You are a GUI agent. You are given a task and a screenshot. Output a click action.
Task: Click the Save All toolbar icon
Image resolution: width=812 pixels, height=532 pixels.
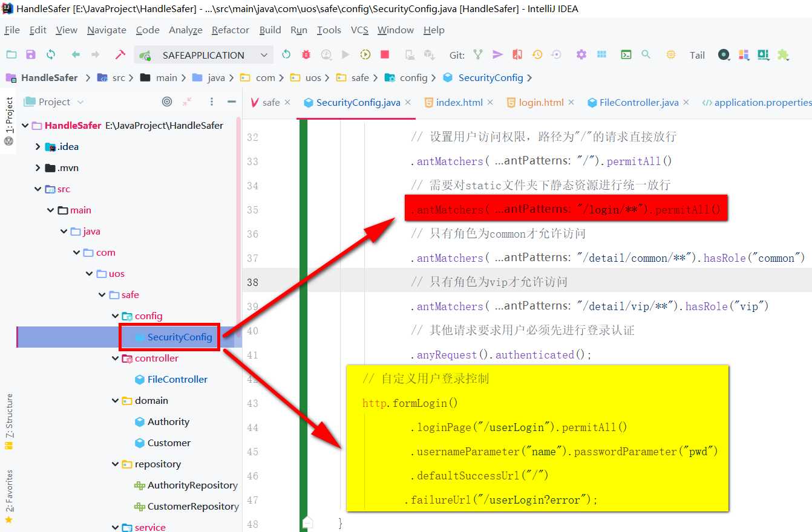coord(31,54)
